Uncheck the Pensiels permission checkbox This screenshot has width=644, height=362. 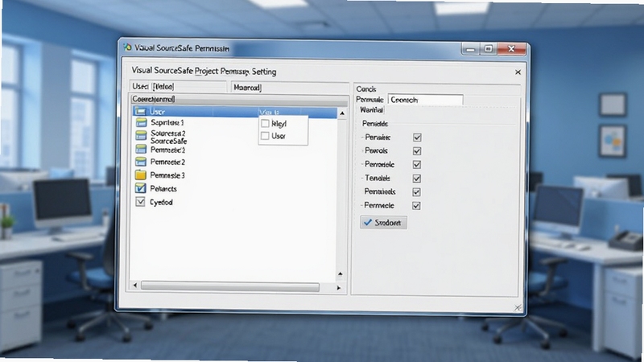click(x=416, y=192)
